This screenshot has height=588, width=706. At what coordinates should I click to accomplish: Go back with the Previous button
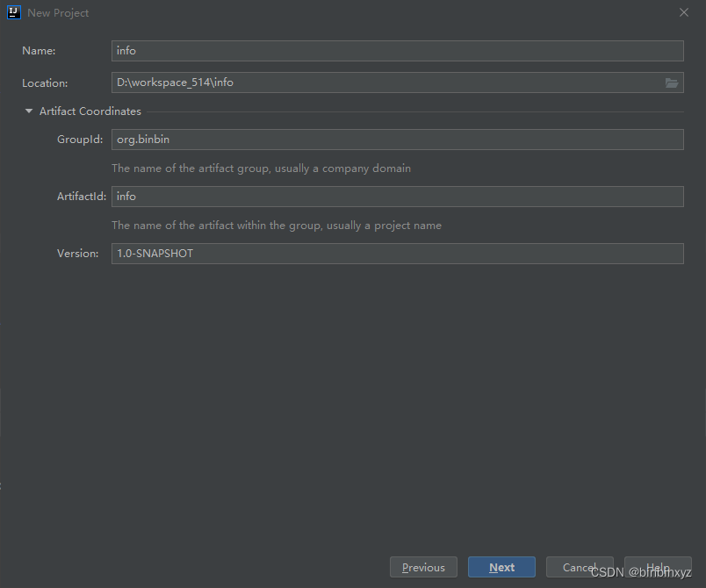pyautogui.click(x=423, y=567)
